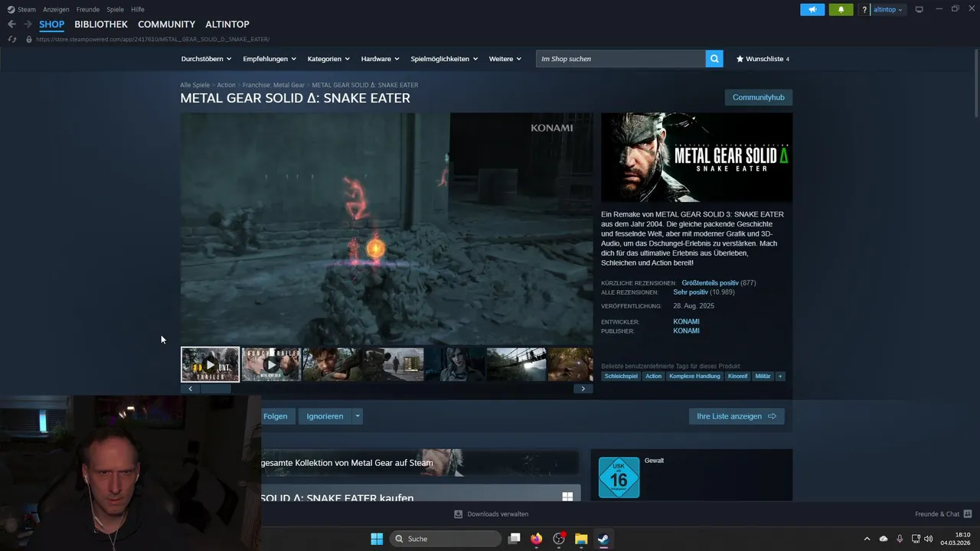980x551 pixels.
Task: Open the green bell notifications
Action: click(x=841, y=10)
